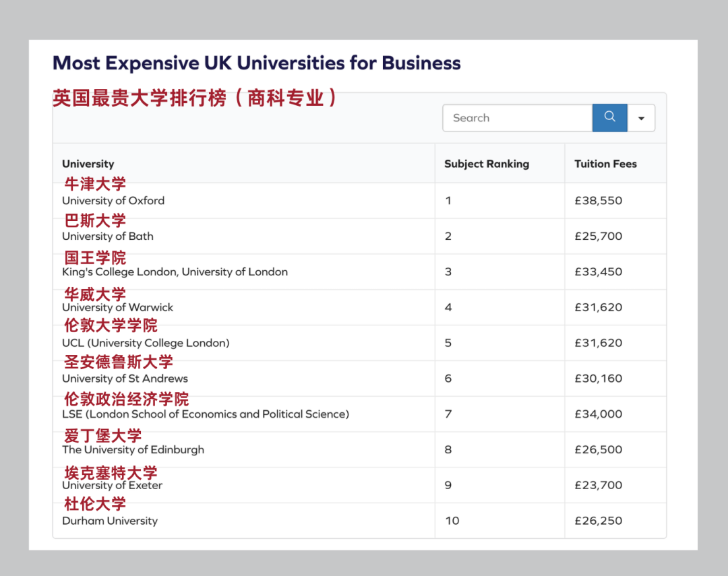Viewport: 728px width, 576px height.
Task: Click University of Warwick text
Action: pyautogui.click(x=117, y=307)
